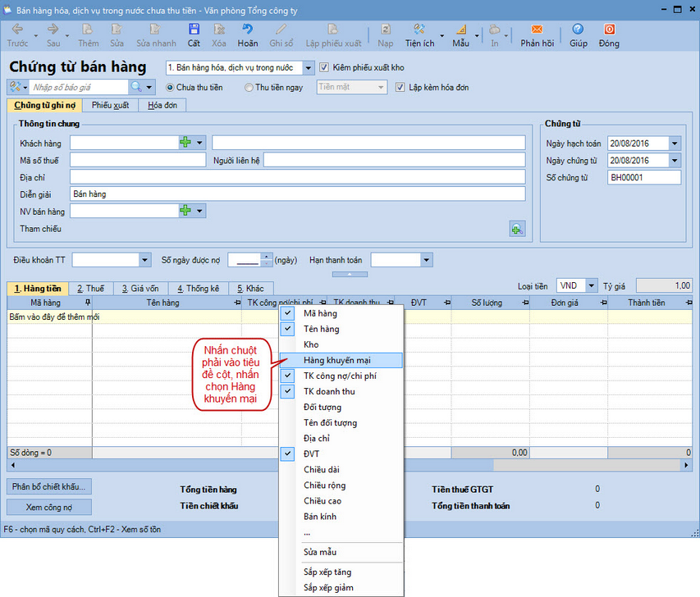Open the Điều khoản TT dropdown

click(144, 260)
